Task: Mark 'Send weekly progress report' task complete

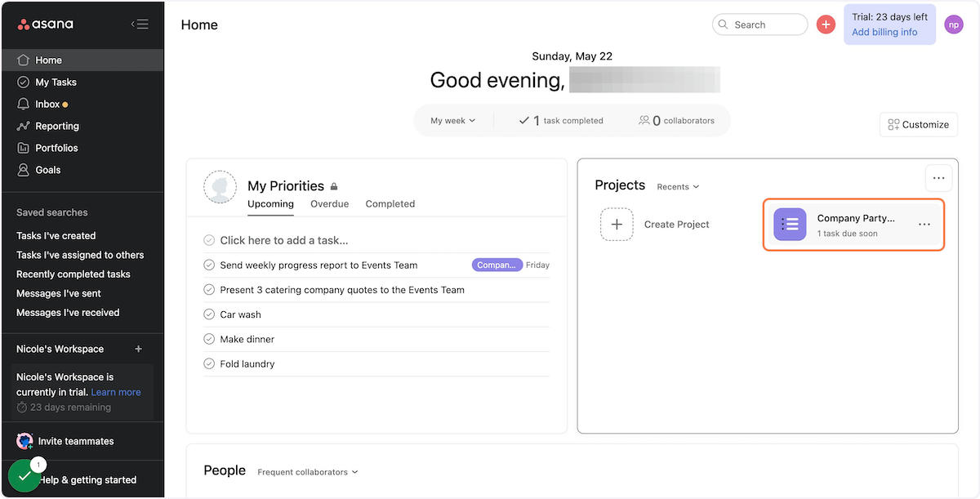Action: tap(209, 265)
